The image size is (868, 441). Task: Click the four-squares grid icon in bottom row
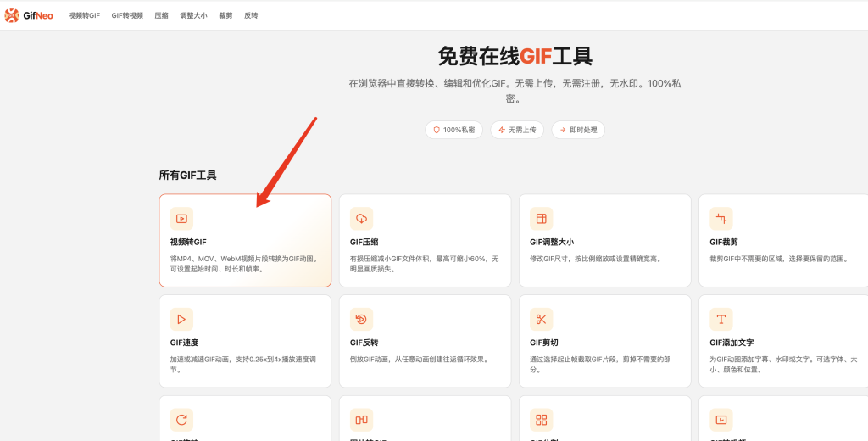click(x=542, y=420)
